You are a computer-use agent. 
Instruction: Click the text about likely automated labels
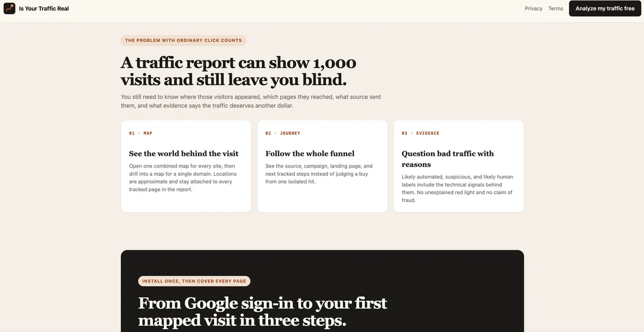tap(457, 188)
